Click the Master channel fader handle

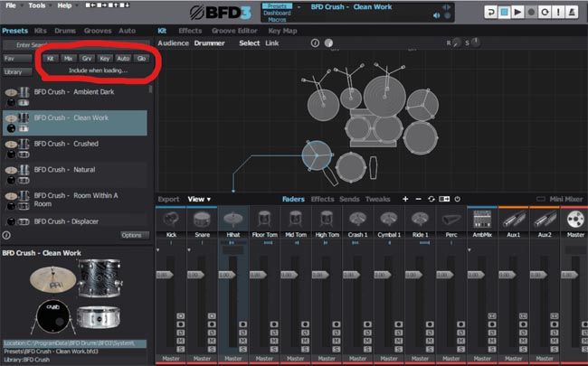[569, 275]
